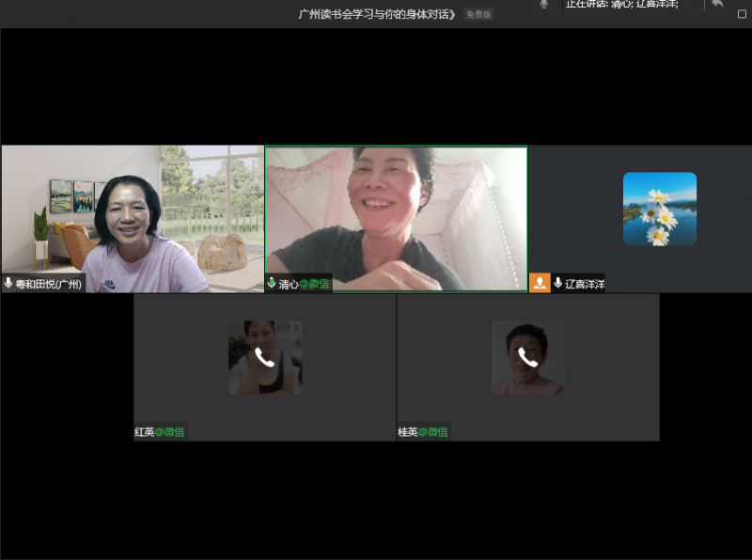Click the phone call icon on 红英's avatar

264,357
